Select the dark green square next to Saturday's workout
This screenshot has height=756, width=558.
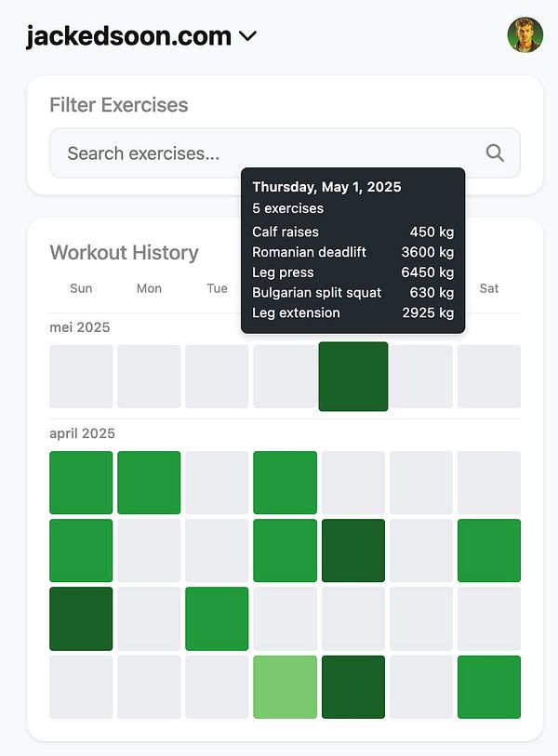click(353, 550)
